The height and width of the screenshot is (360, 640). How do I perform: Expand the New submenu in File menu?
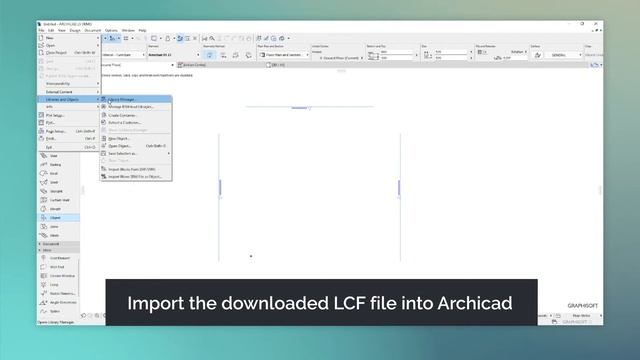coord(69,38)
